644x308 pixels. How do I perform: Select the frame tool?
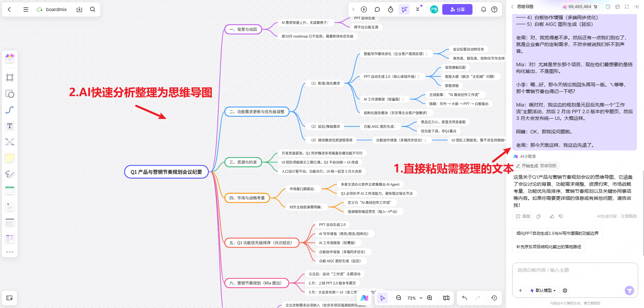(10, 78)
